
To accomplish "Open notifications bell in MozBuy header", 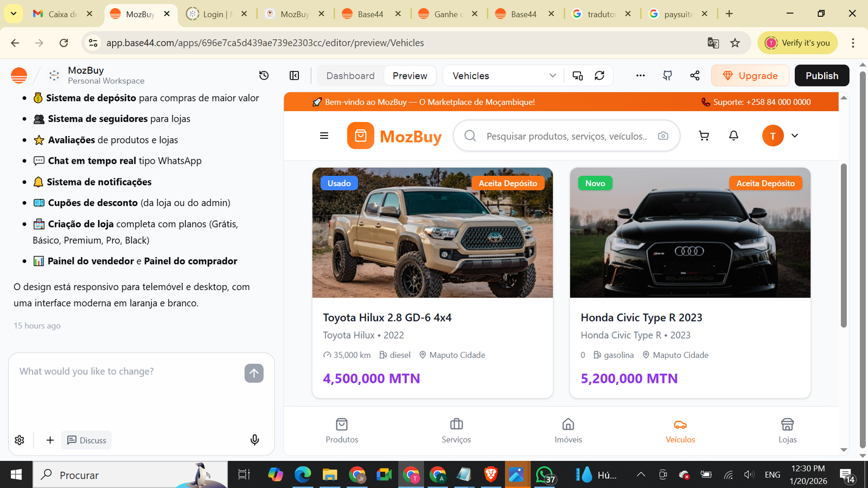I will point(733,136).
